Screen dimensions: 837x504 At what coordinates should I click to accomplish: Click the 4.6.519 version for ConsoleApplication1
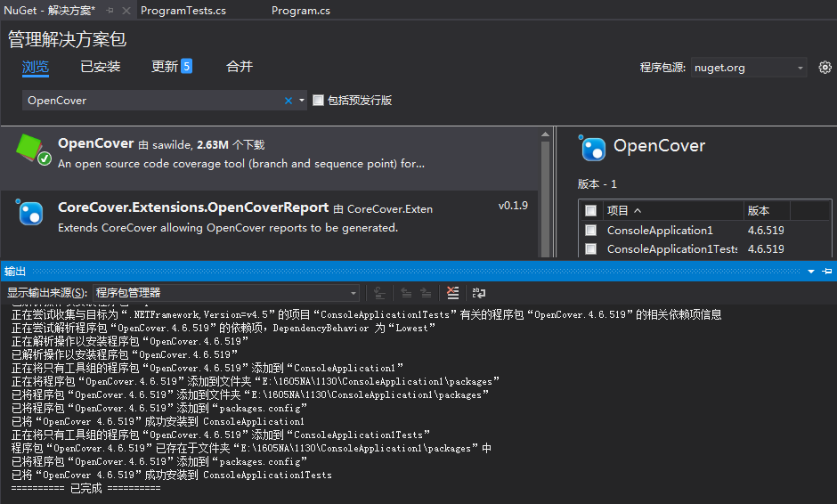tap(766, 230)
